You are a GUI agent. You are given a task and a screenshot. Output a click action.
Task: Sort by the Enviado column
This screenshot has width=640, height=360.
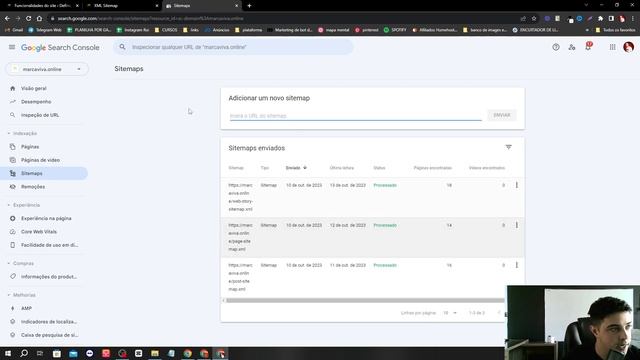click(296, 168)
